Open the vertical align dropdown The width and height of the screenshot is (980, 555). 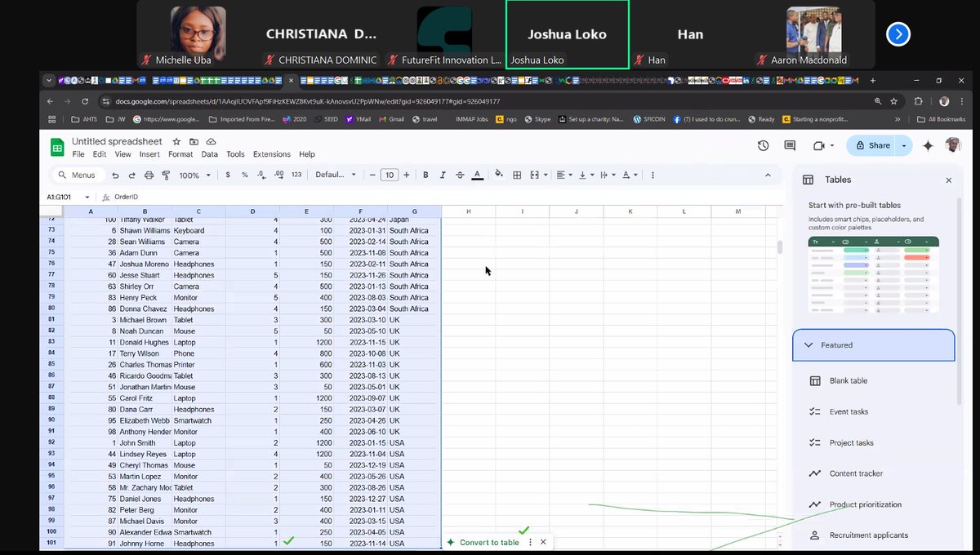coord(586,175)
